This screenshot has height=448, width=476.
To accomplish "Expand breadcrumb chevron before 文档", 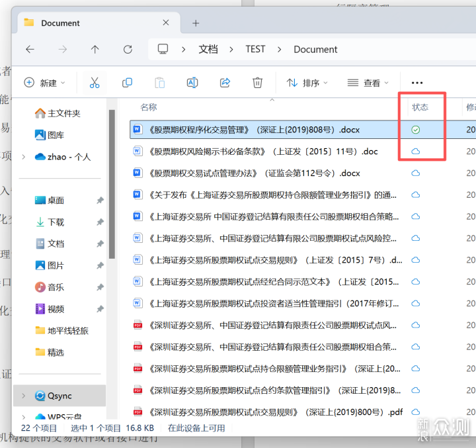I will coord(183,49).
